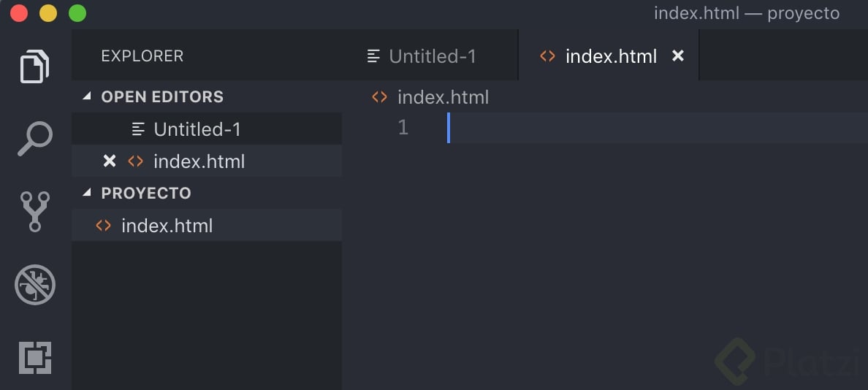
Task: Select Untitled-1 in the Open Editors list
Action: pos(197,129)
